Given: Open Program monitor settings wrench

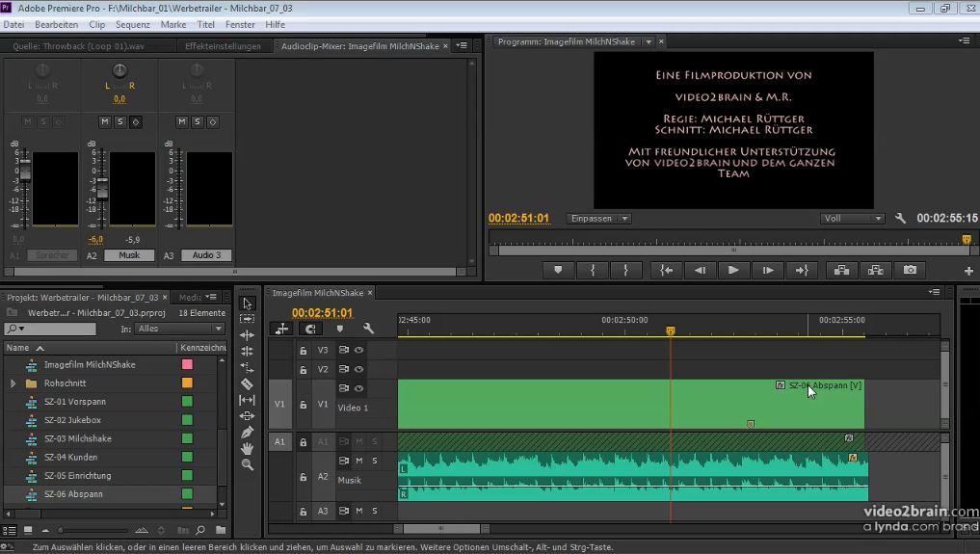Looking at the screenshot, I should pyautogui.click(x=900, y=218).
